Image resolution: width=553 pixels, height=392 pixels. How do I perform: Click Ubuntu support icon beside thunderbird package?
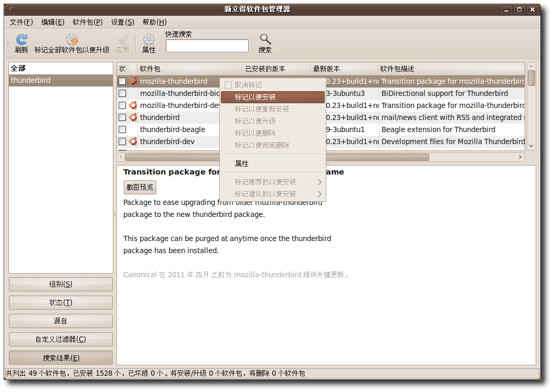click(x=133, y=117)
